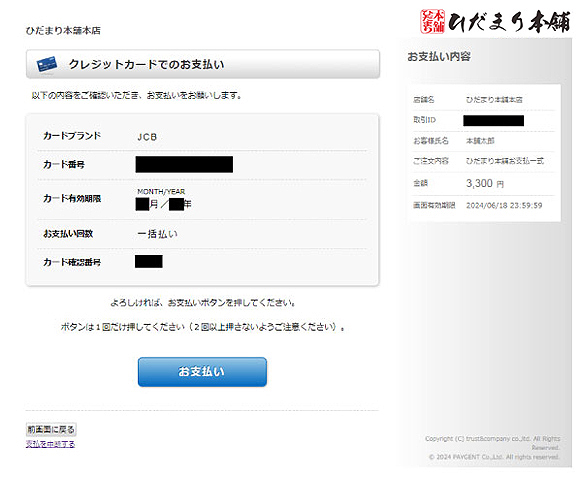The width and height of the screenshot is (580, 477).
Task: Click the blue お支払い payment button
Action: pos(202,372)
